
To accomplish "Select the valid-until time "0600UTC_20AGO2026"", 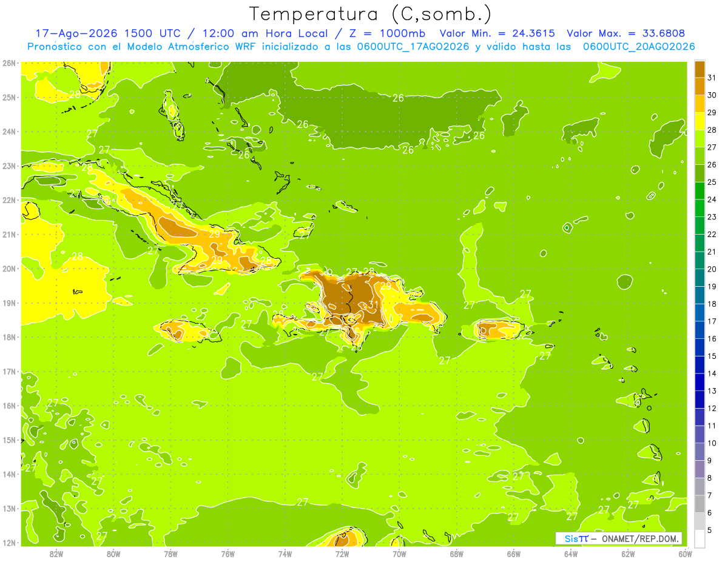I will (639, 47).
